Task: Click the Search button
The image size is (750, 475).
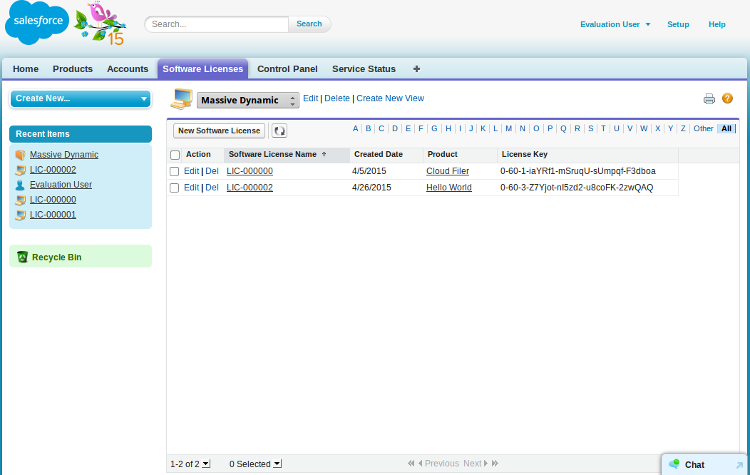Action: coord(309,24)
